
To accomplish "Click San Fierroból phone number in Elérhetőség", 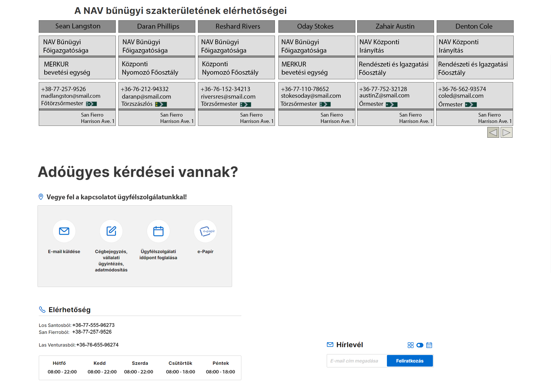I will pos(92,332).
